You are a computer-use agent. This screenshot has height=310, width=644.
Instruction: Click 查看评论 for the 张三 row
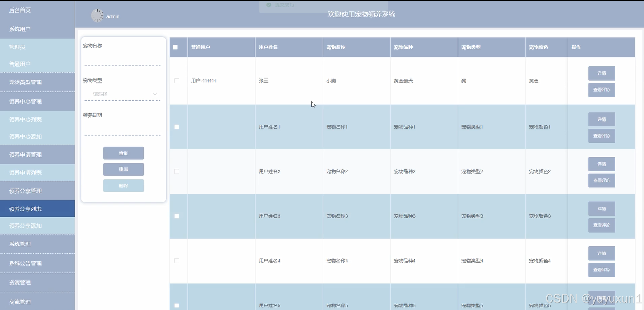click(602, 90)
